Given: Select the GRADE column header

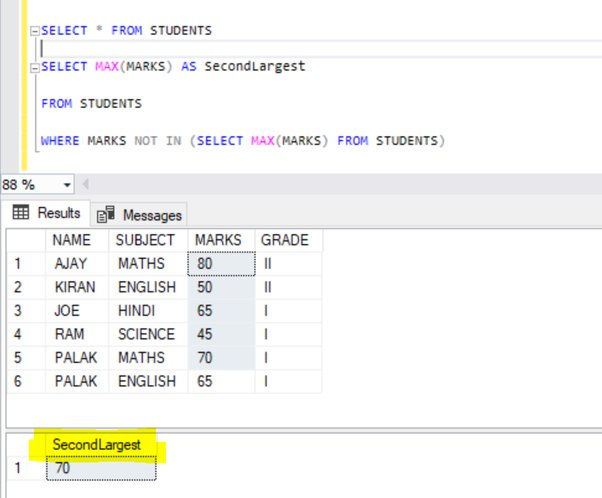Looking at the screenshot, I should coord(288,240).
